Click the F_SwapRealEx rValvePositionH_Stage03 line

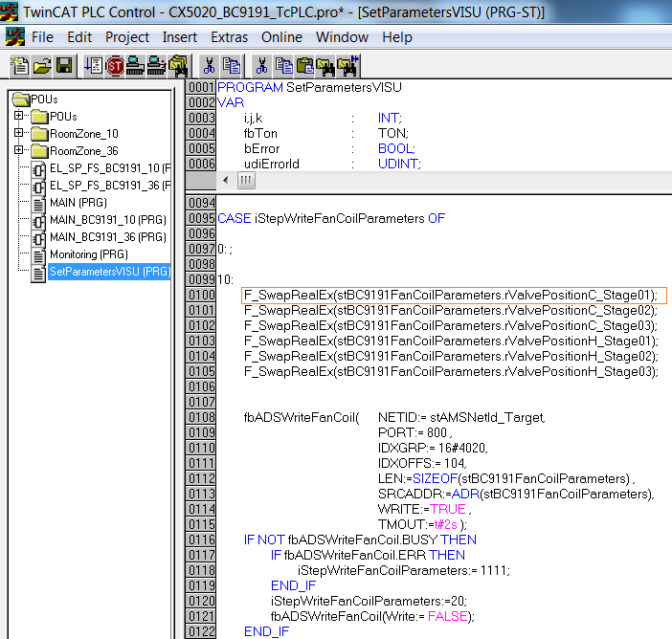[x=451, y=371]
